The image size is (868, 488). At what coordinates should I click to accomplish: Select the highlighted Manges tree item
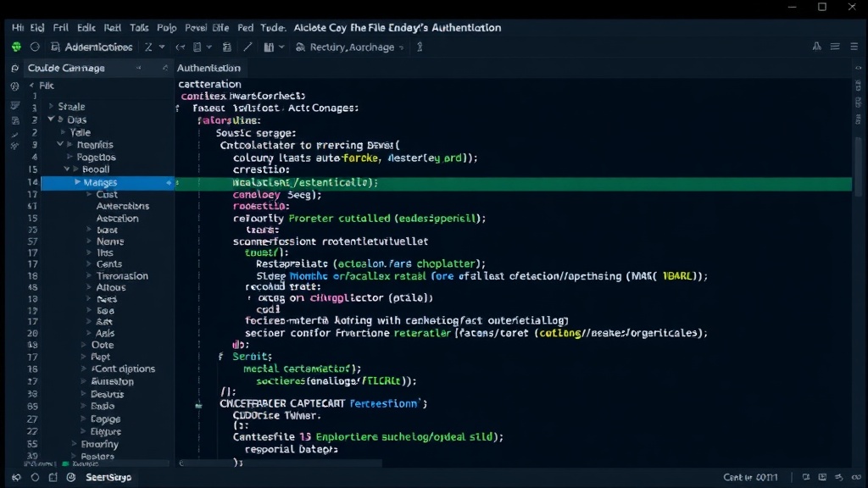tap(108, 183)
